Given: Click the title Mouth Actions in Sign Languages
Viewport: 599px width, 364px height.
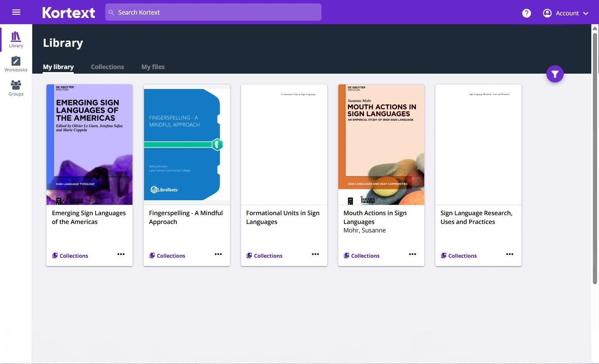Looking at the screenshot, I should 374,217.
